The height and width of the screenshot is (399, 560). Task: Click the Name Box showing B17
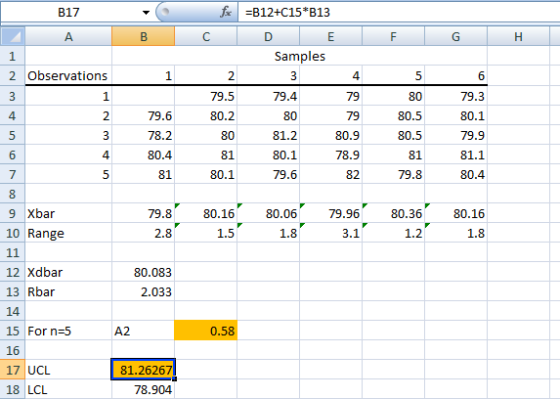68,13
